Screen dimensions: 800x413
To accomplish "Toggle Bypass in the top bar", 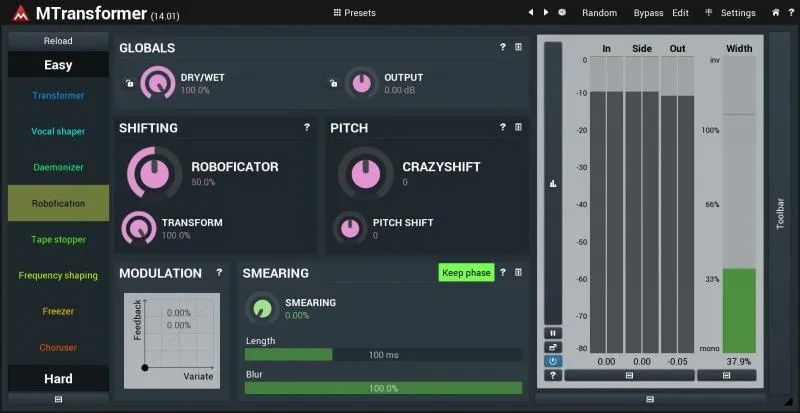I will (648, 13).
